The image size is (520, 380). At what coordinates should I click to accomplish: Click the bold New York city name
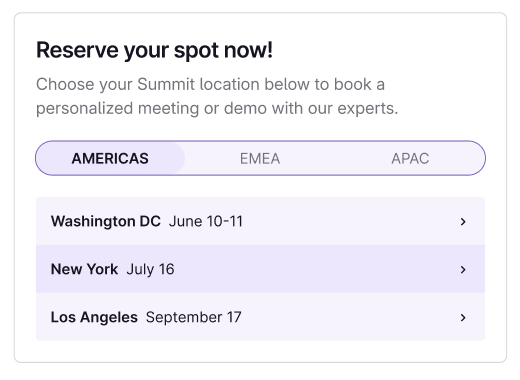(x=84, y=269)
